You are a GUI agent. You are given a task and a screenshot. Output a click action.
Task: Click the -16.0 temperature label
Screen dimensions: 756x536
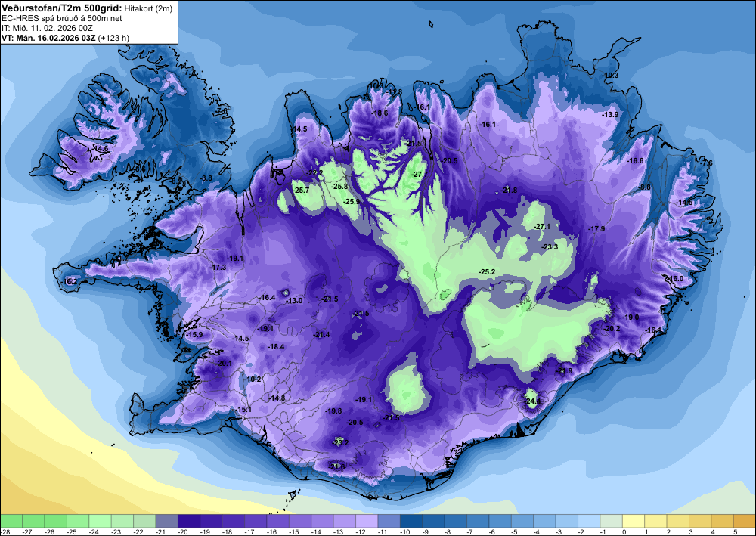pos(675,279)
